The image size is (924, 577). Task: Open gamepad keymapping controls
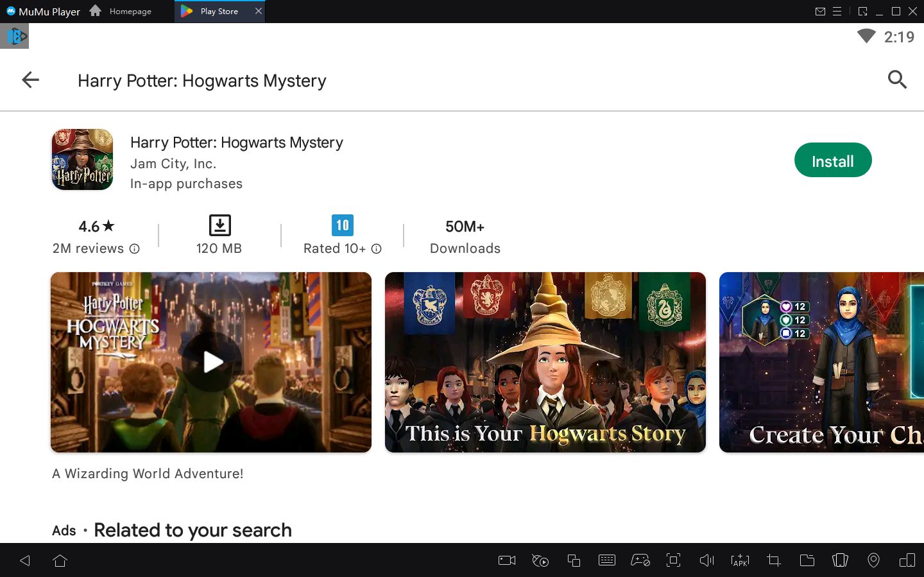640,560
